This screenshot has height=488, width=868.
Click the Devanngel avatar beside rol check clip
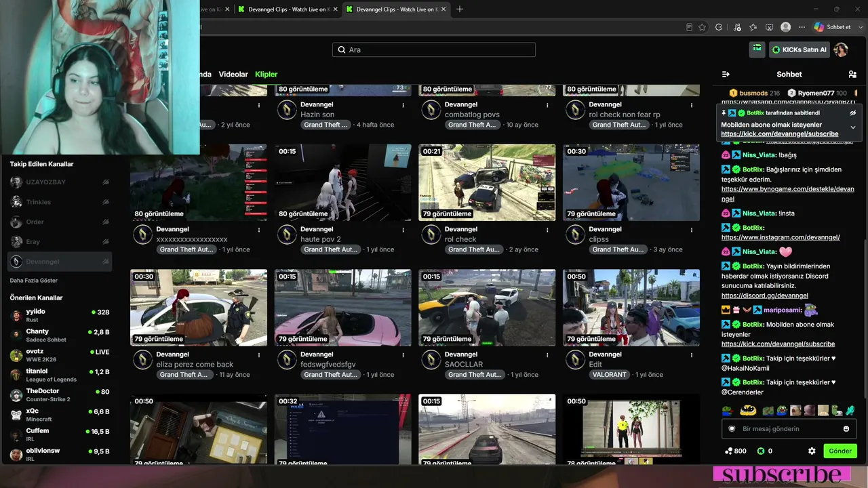(431, 235)
